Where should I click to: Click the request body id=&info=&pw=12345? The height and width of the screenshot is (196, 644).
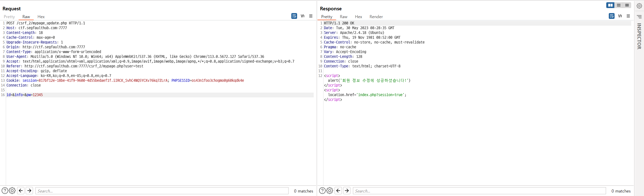pyautogui.click(x=25, y=95)
